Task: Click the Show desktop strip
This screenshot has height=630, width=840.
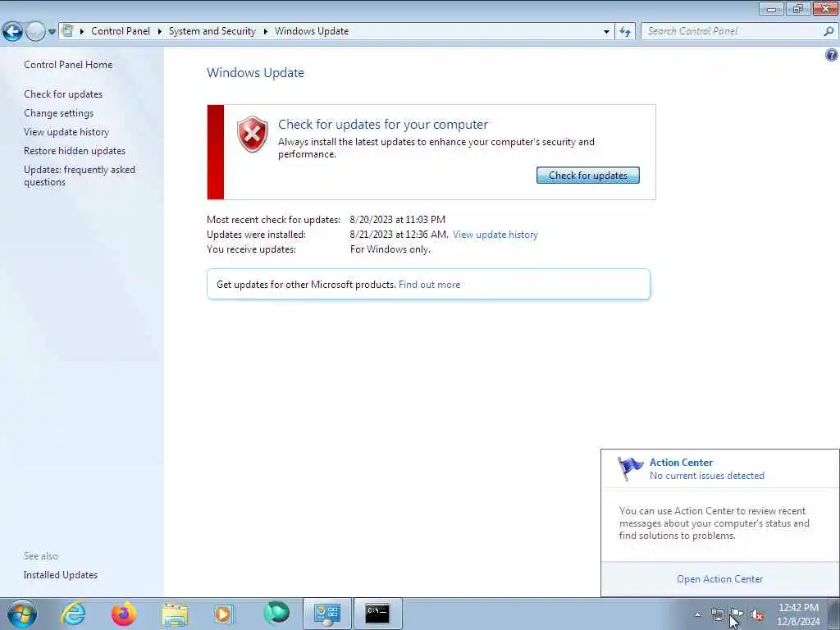Action: (834, 614)
